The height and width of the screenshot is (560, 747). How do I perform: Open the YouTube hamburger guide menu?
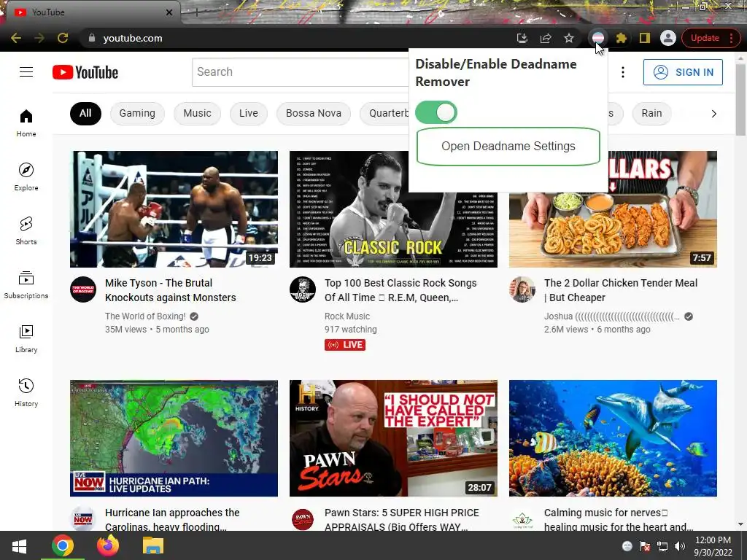coord(26,72)
